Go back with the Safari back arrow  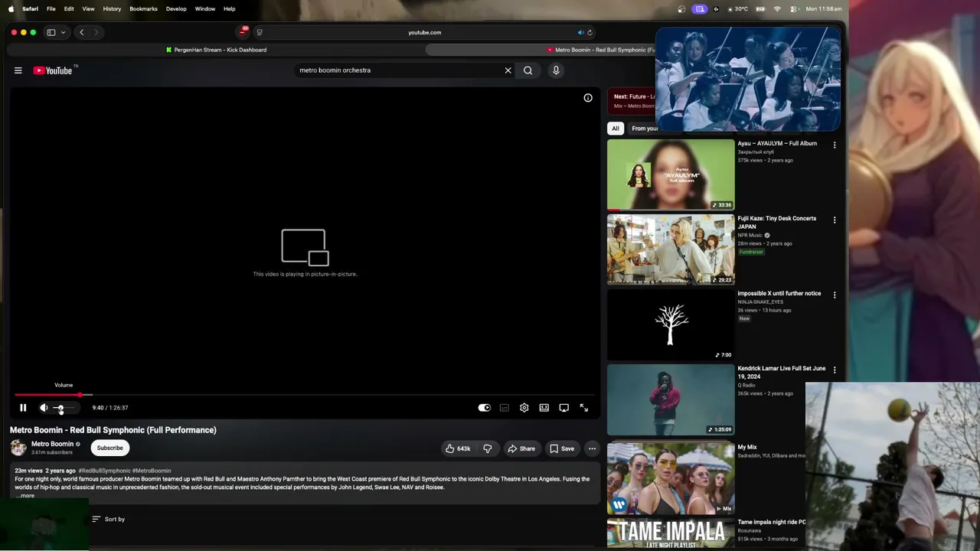[82, 32]
